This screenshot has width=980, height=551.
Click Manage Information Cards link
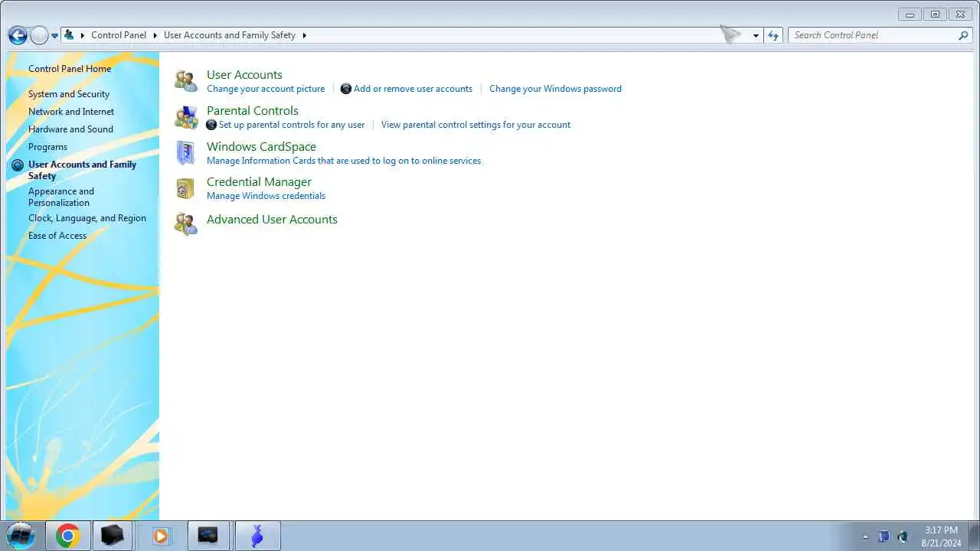pyautogui.click(x=344, y=161)
